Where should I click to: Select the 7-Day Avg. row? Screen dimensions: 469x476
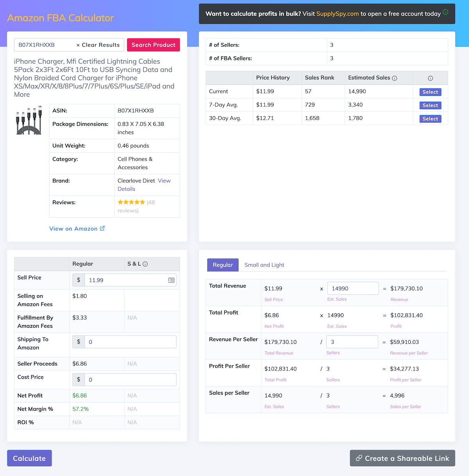(430, 105)
